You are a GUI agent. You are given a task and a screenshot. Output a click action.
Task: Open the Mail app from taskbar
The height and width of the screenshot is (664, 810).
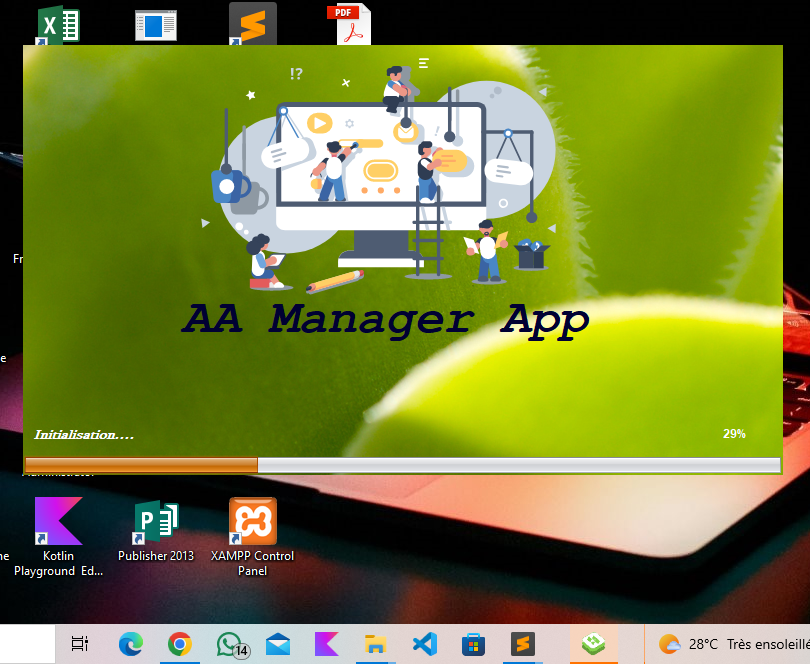[x=278, y=644]
